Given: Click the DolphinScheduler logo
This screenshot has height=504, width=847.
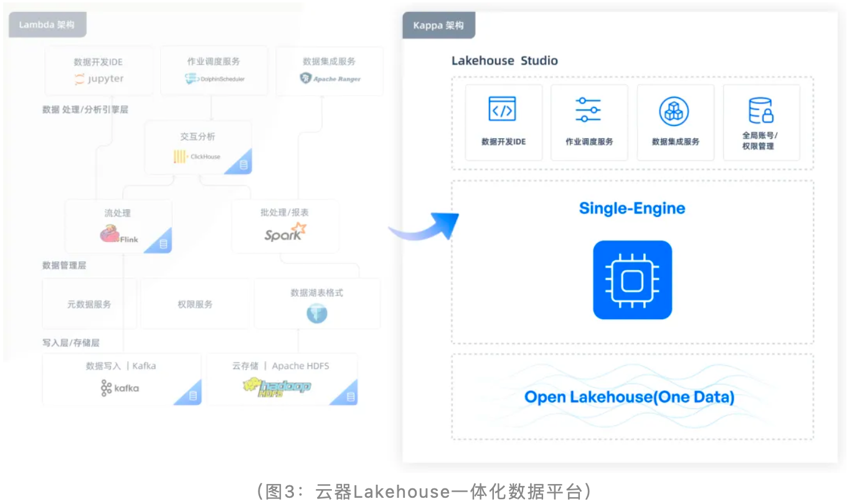Looking at the screenshot, I should pyautogui.click(x=214, y=79).
